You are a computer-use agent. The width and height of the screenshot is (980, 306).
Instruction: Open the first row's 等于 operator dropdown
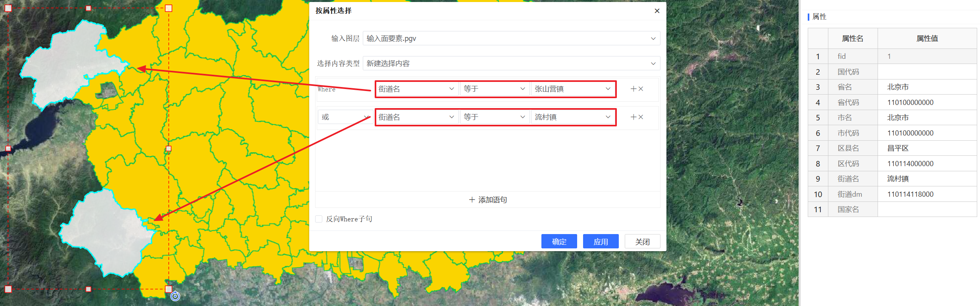[x=494, y=89]
